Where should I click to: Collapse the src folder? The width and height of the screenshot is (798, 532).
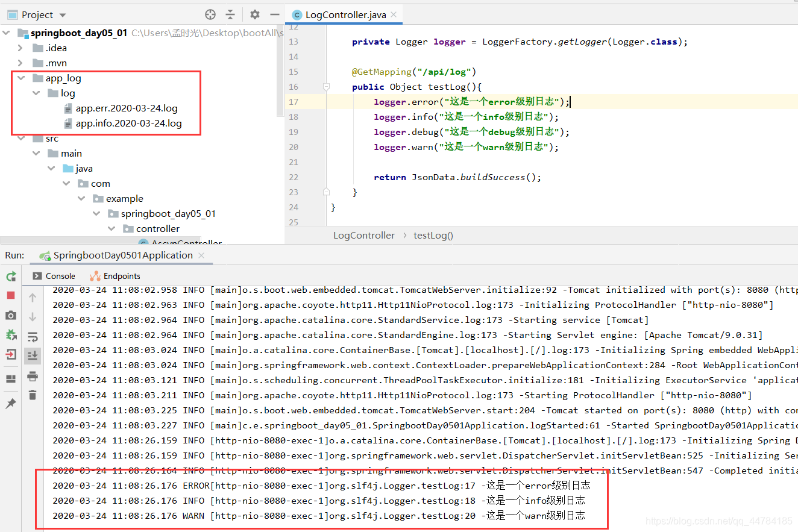(x=22, y=139)
